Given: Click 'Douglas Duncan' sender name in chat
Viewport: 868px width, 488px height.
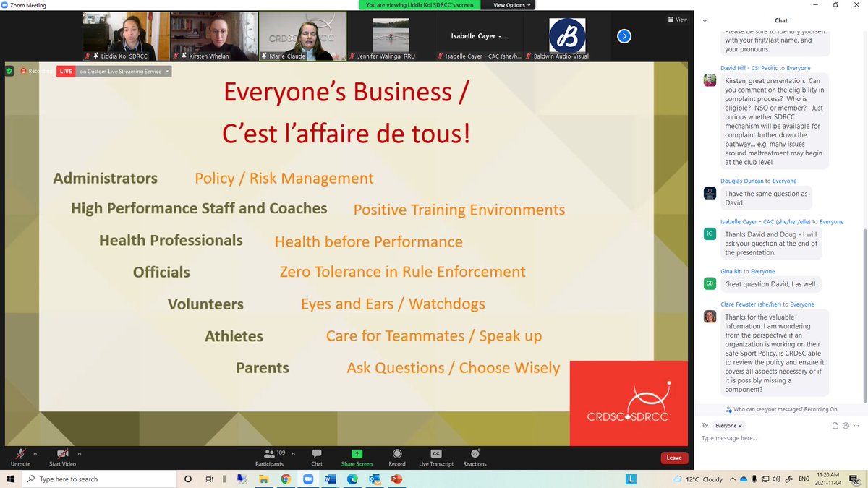Looking at the screenshot, I should coord(741,181).
